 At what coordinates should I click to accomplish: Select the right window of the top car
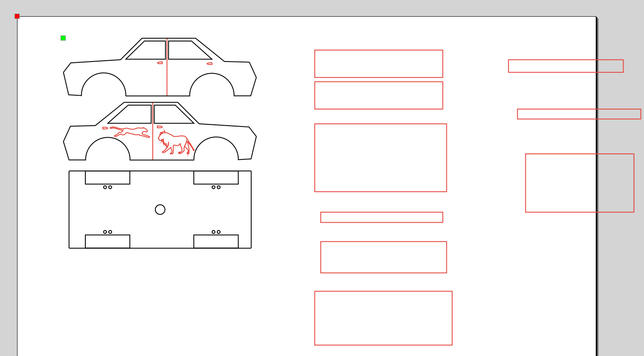[190, 50]
